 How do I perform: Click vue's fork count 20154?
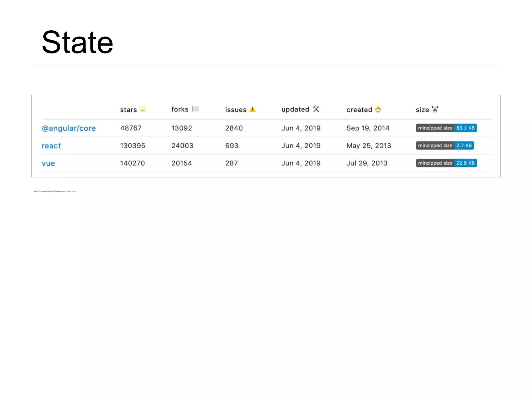(x=182, y=163)
